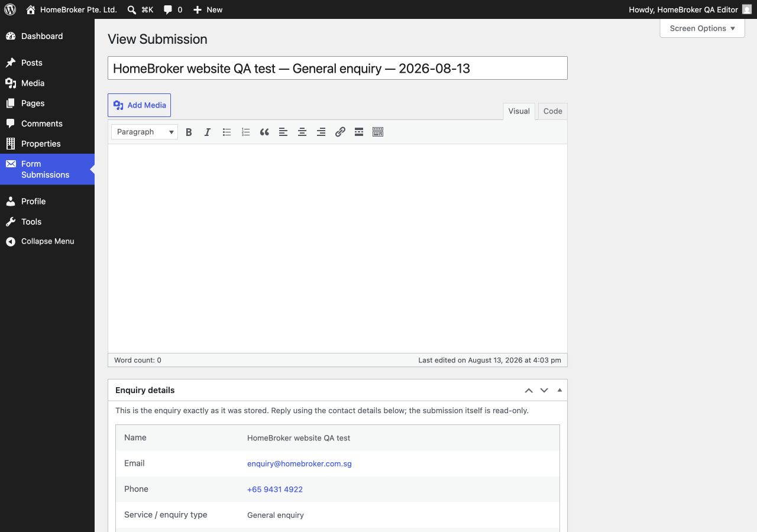Click the submission title input field
This screenshot has width=757, height=532.
coord(338,68)
